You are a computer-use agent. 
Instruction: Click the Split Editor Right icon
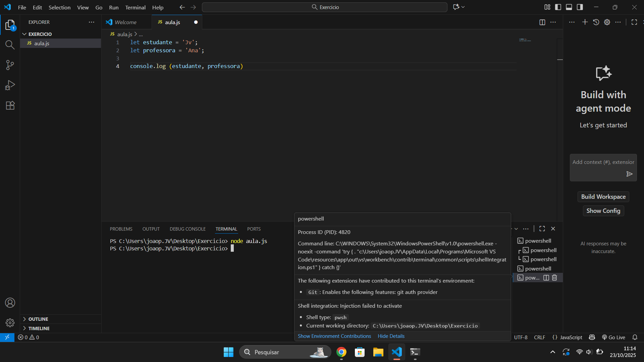pyautogui.click(x=542, y=22)
